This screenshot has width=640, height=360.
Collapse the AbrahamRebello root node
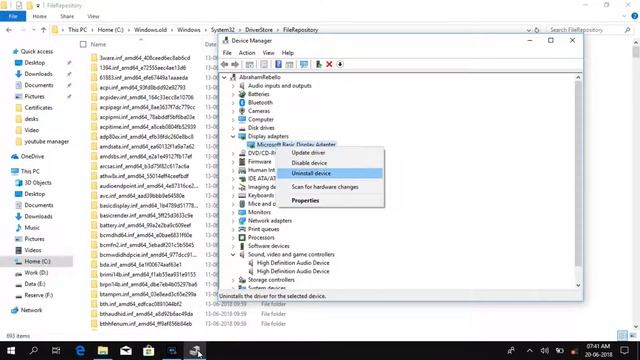tap(224, 77)
